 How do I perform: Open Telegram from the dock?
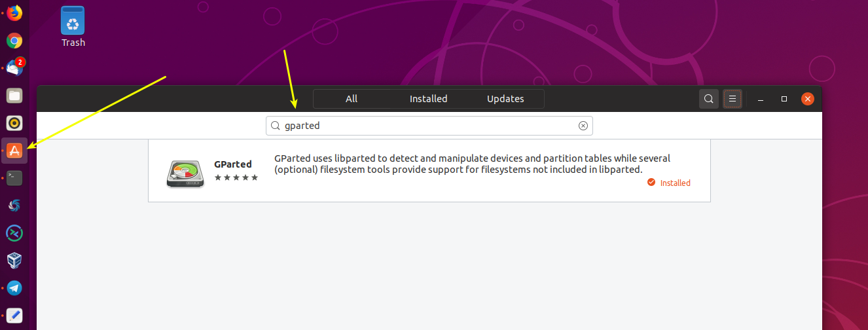(x=14, y=287)
